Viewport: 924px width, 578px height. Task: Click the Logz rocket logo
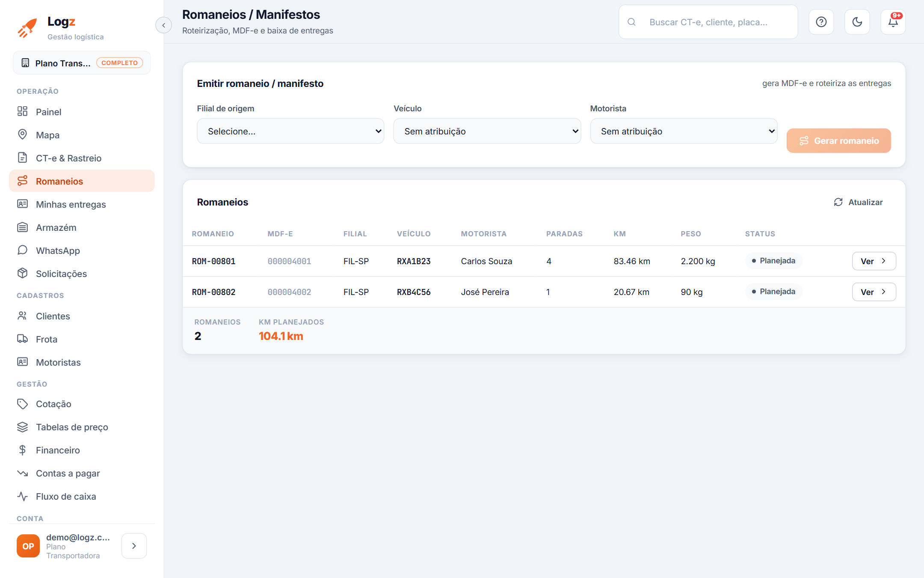click(x=27, y=27)
